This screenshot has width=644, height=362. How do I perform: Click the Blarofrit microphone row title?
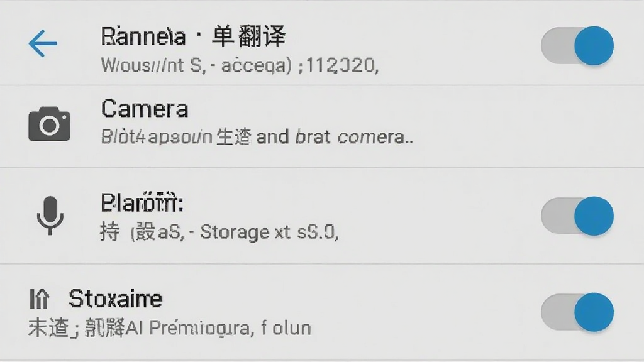click(142, 203)
